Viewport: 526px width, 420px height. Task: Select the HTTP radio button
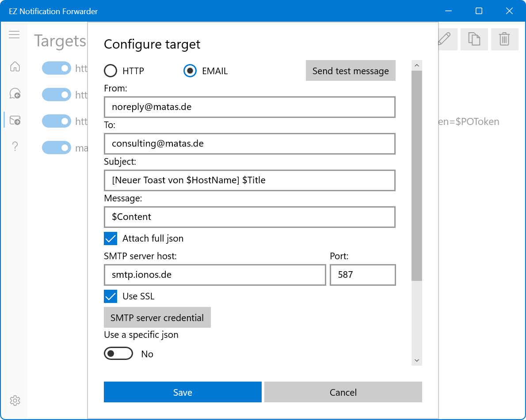click(111, 71)
